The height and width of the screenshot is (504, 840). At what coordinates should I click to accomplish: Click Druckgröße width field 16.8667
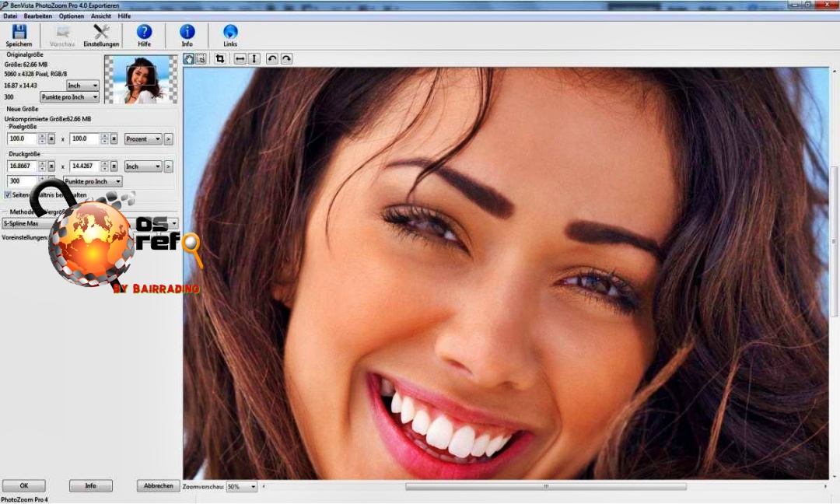click(x=22, y=166)
